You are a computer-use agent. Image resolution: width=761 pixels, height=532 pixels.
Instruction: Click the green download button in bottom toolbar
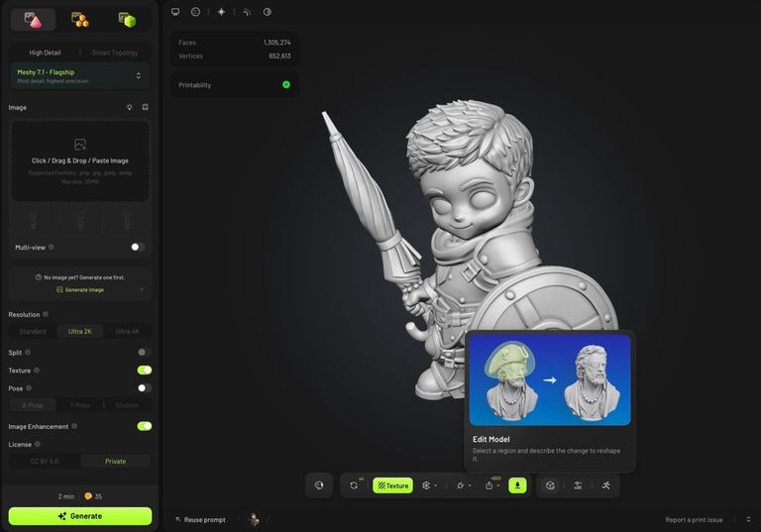517,485
